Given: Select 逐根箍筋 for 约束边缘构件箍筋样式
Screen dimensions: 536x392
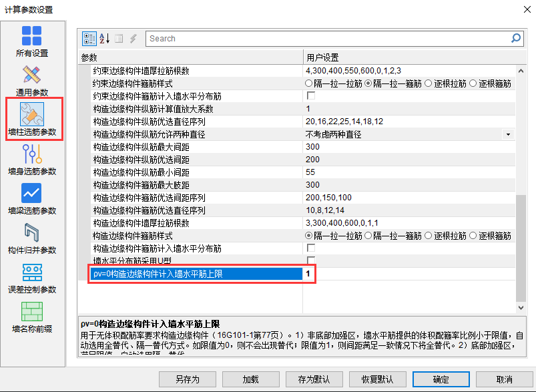Looking at the screenshot, I should pos(490,83).
